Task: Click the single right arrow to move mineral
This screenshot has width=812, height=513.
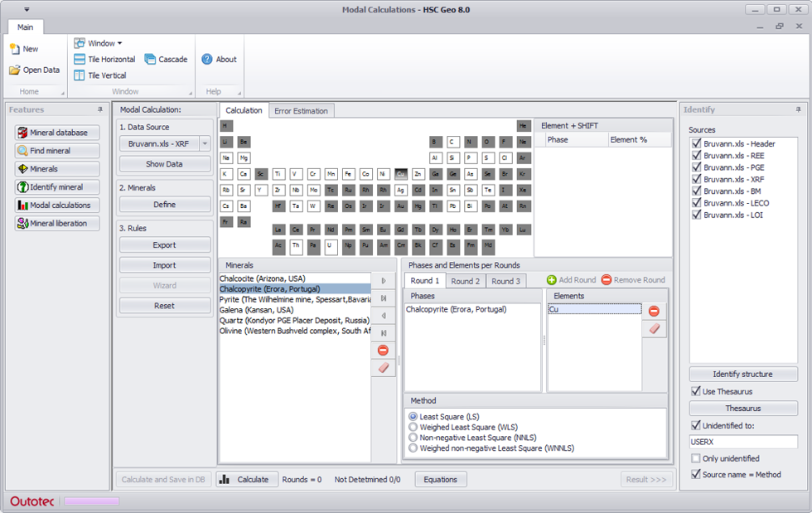Action: coord(384,281)
